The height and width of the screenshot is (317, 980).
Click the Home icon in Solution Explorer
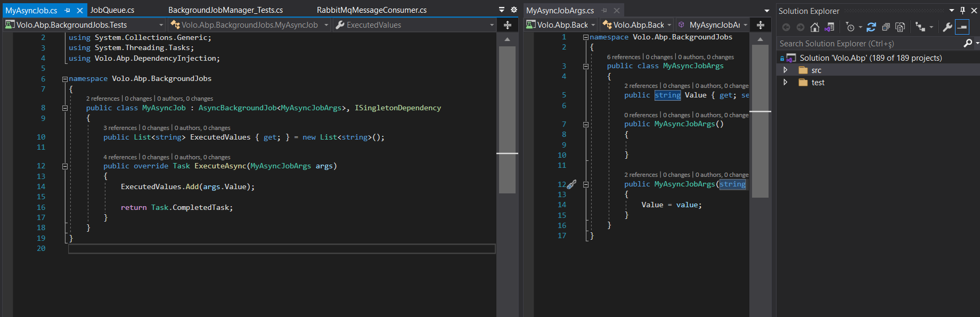point(815,27)
